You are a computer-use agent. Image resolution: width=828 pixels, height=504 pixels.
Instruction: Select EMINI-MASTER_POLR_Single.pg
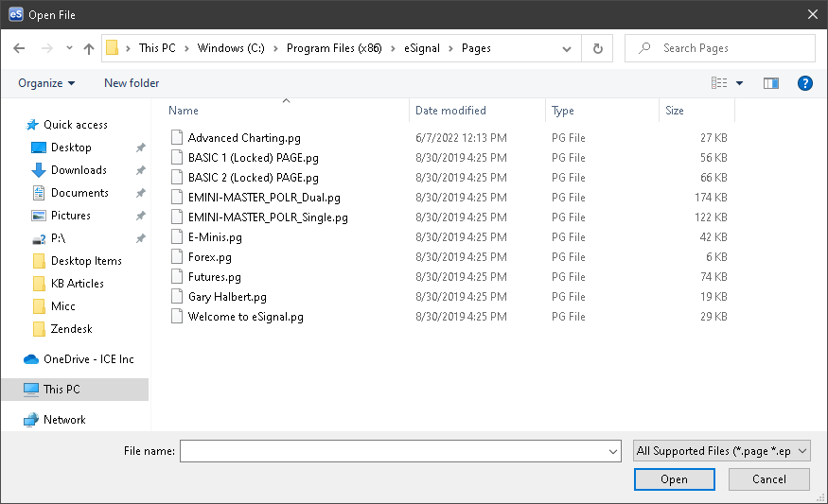click(x=268, y=217)
